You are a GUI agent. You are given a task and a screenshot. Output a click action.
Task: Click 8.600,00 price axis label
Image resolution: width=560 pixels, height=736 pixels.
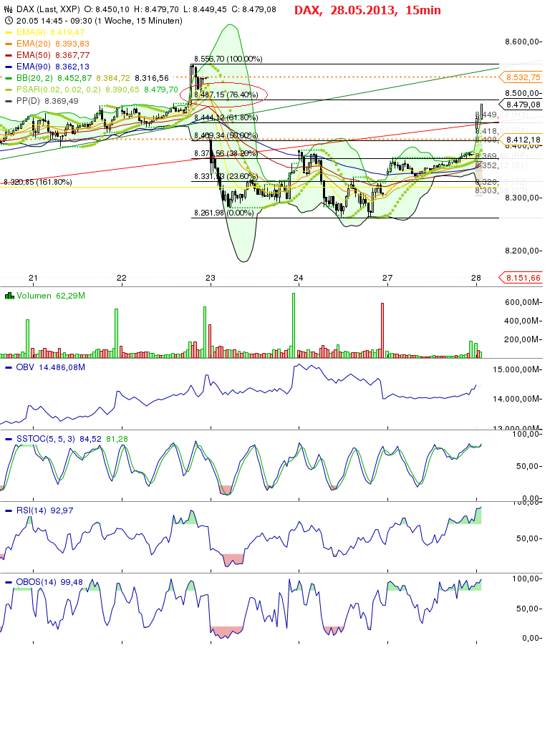click(x=523, y=42)
